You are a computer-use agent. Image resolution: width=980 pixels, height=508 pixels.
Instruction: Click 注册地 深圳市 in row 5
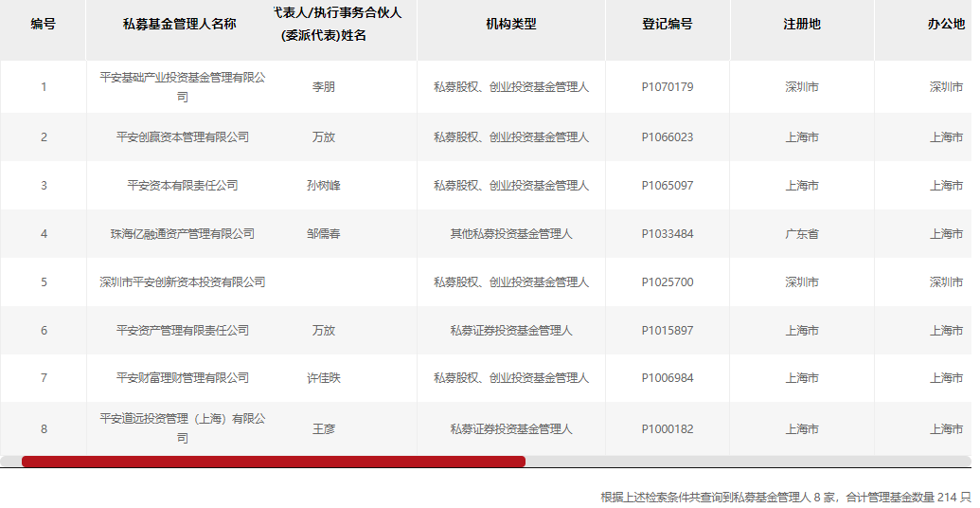(x=802, y=282)
